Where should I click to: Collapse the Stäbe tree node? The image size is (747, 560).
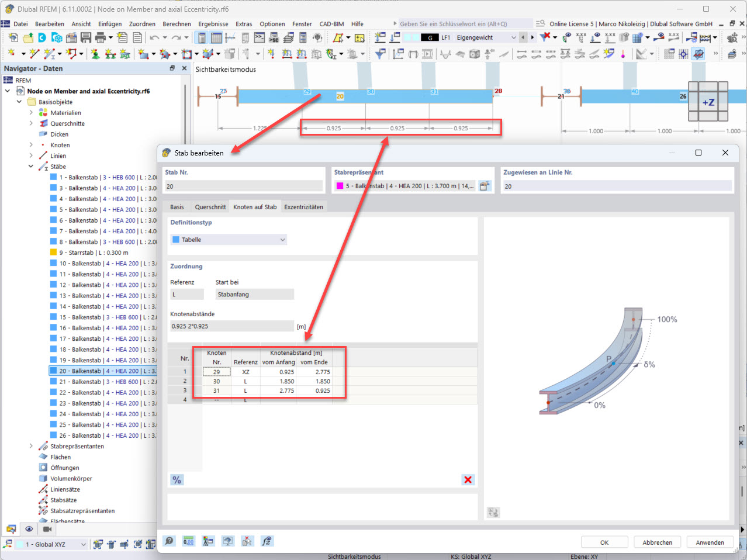click(x=31, y=167)
